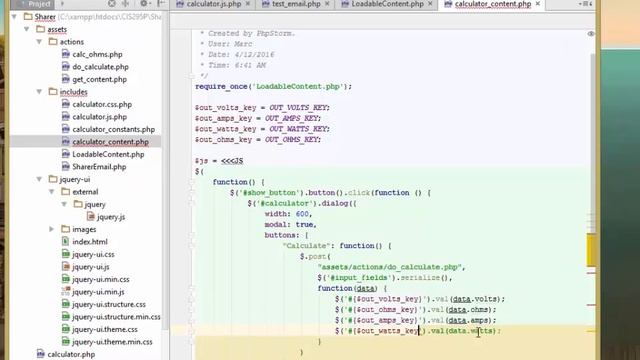Click the file icon beside jquery-ui.min.js
The height and width of the screenshot is (360, 640).
65,291
